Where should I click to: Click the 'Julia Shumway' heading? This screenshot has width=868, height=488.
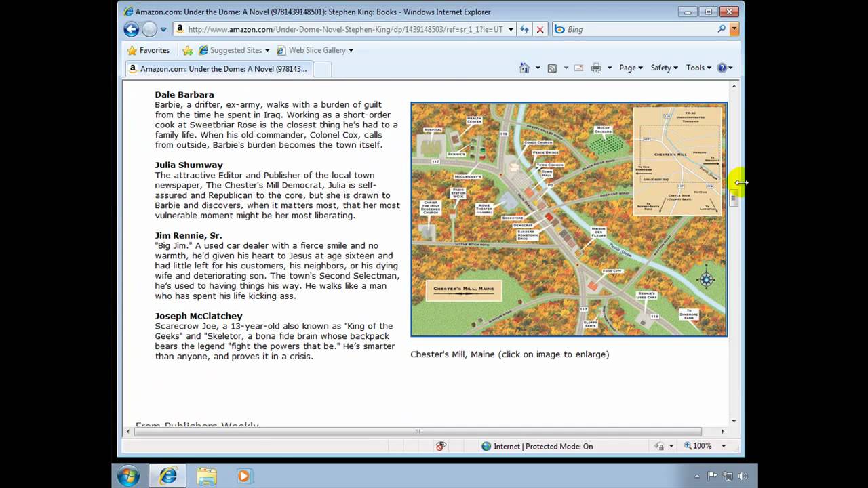click(189, 165)
